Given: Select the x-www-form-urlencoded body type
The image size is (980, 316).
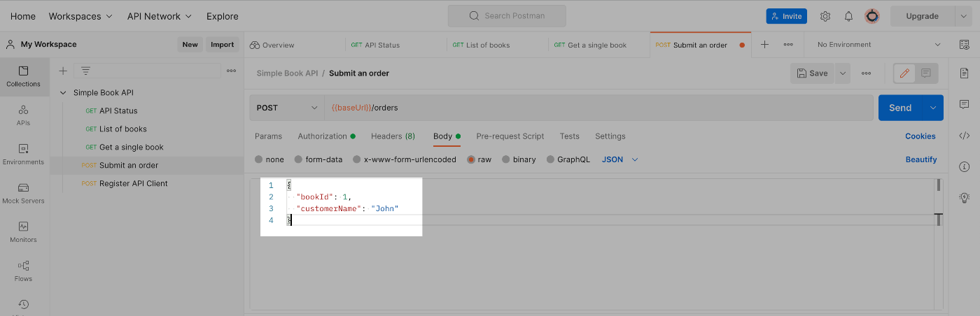Looking at the screenshot, I should [x=405, y=159].
